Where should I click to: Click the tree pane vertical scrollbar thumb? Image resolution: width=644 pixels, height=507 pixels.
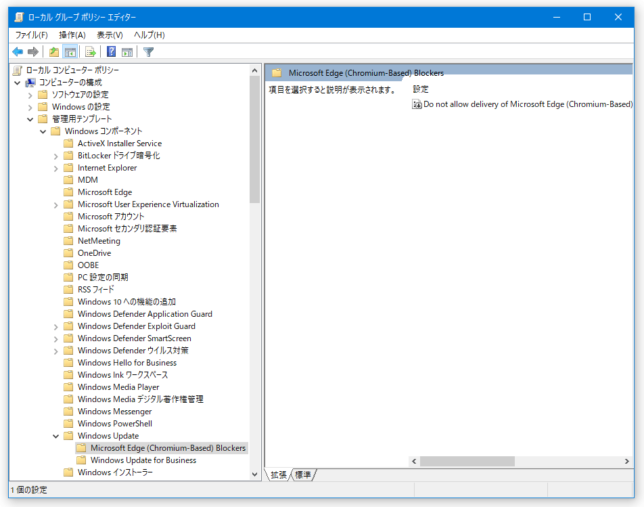(x=255, y=140)
